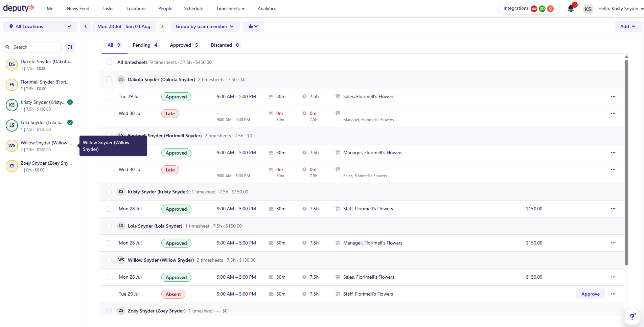Click the timesheet list vertical scrollbar
The width and height of the screenshot is (644, 327).
[x=626, y=162]
